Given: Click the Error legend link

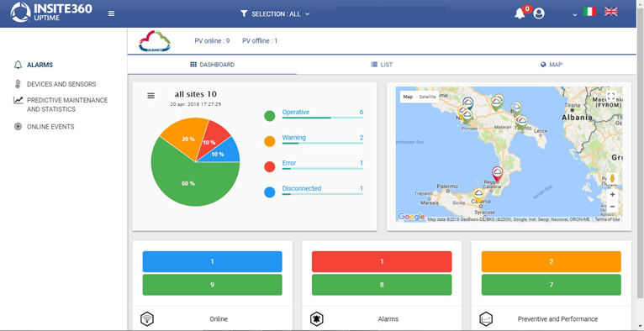Looking at the screenshot, I should click(289, 163).
